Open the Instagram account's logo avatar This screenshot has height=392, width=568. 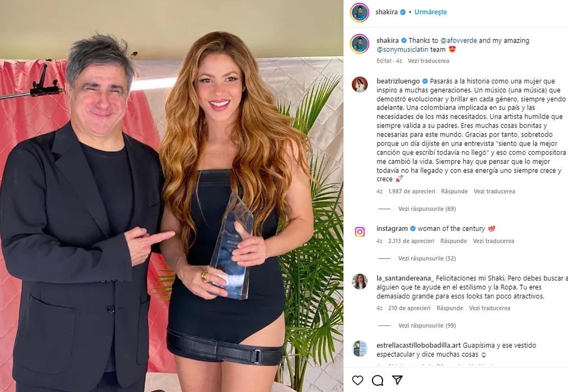[x=360, y=232]
